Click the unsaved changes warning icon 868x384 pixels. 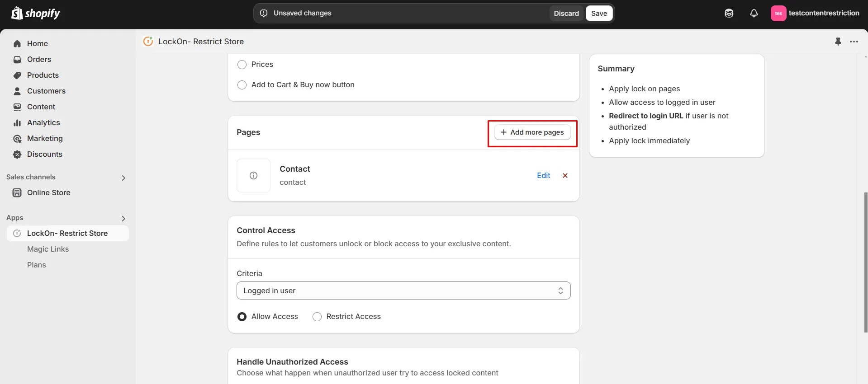[x=264, y=13]
